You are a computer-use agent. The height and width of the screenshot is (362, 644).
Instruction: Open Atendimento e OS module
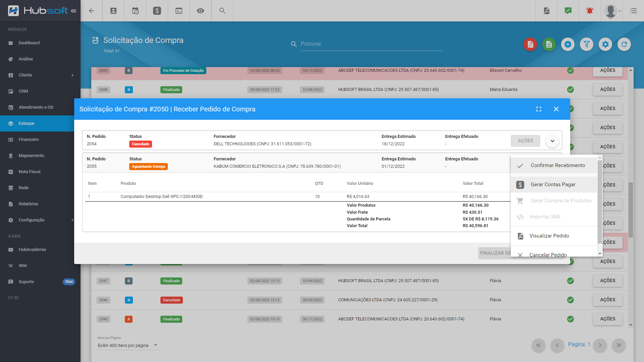[40, 107]
